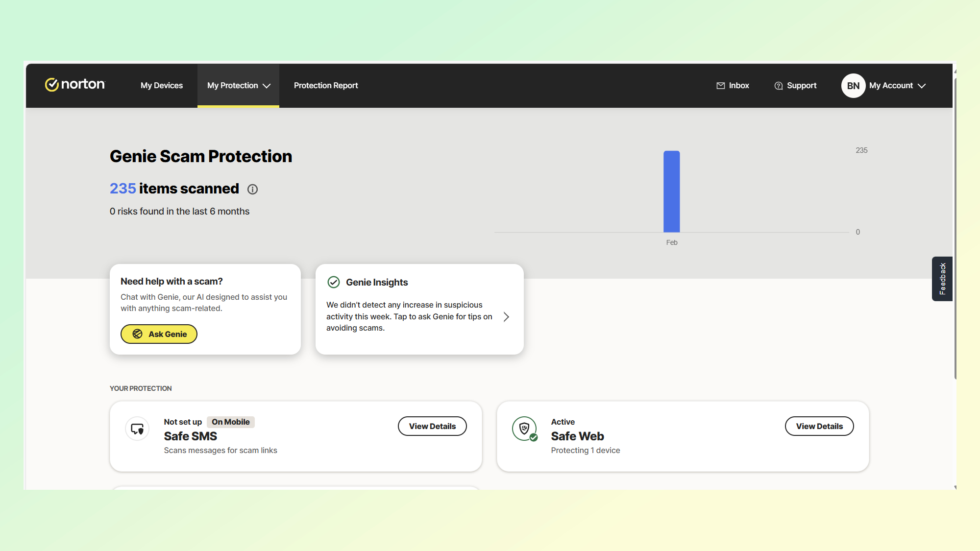Screen dimensions: 980x551
Task: Expand the My Protection chevron arrow
Action: pyautogui.click(x=267, y=86)
